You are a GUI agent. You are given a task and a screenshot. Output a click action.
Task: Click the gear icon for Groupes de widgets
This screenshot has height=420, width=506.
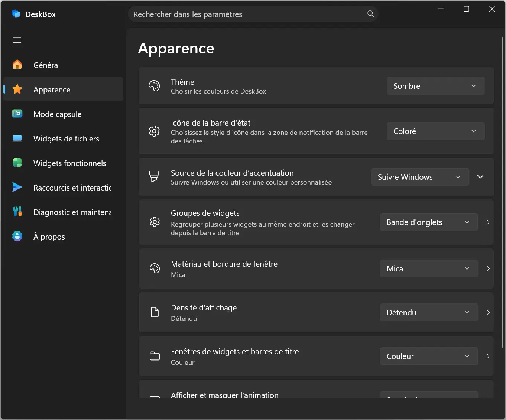tap(155, 222)
